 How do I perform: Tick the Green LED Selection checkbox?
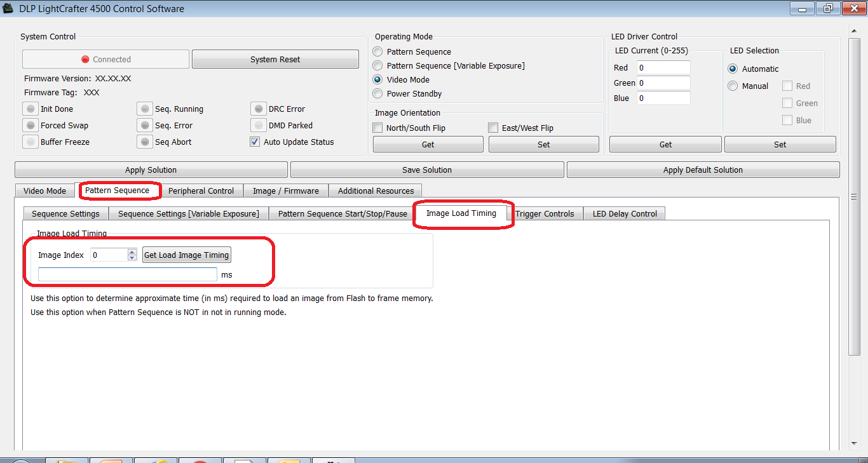tap(787, 103)
